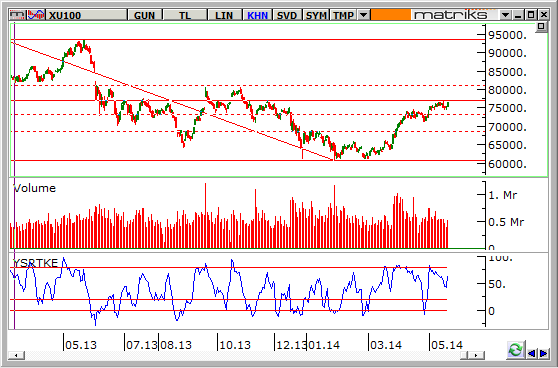
Task: Click the 08.13 date axis label
Action: click(176, 345)
